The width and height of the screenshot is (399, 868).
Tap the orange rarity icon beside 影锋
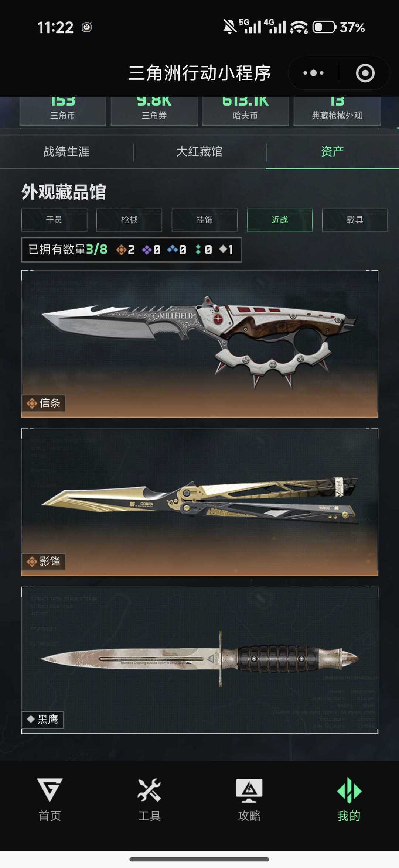(x=32, y=562)
